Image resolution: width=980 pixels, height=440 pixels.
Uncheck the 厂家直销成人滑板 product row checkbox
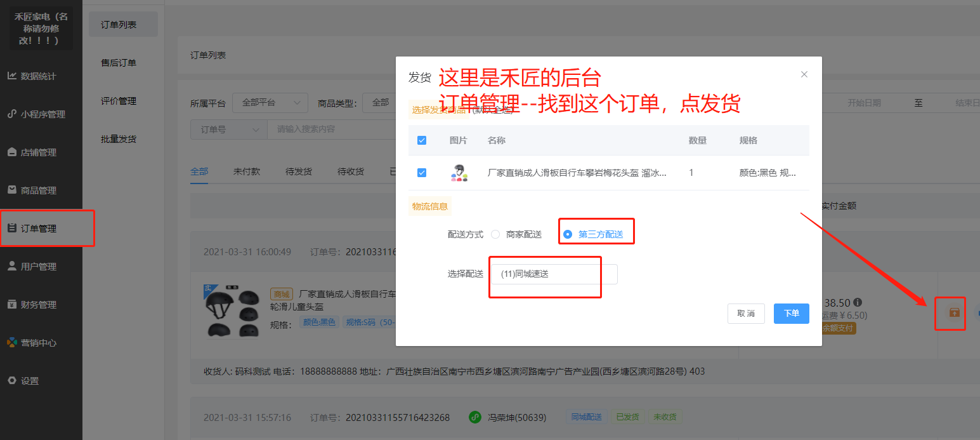[x=422, y=173]
